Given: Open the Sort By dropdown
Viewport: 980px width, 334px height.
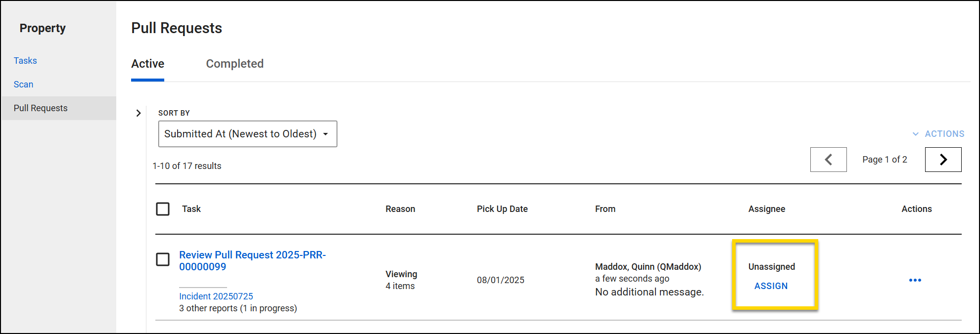Looking at the screenshot, I should (247, 134).
